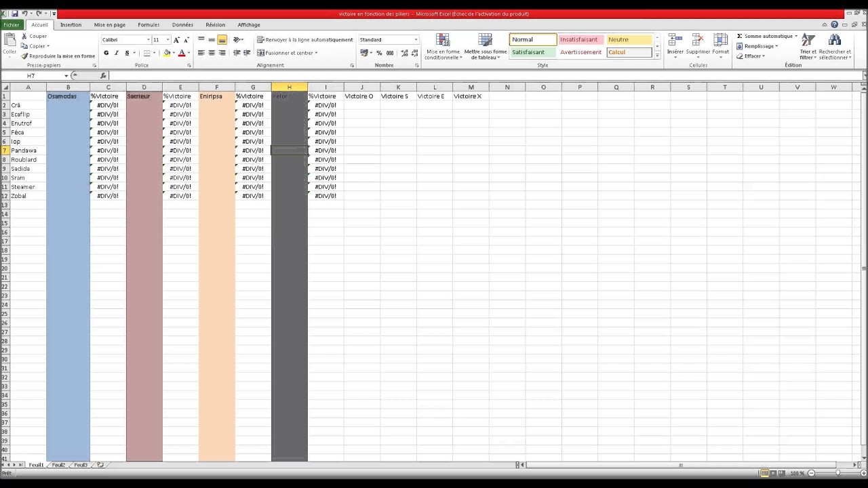Viewport: 868px width, 488px height.
Task: Click Couper scissors icon
Action: click(x=25, y=37)
